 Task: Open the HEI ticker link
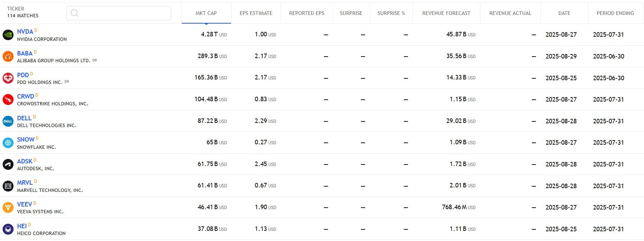[22, 226]
